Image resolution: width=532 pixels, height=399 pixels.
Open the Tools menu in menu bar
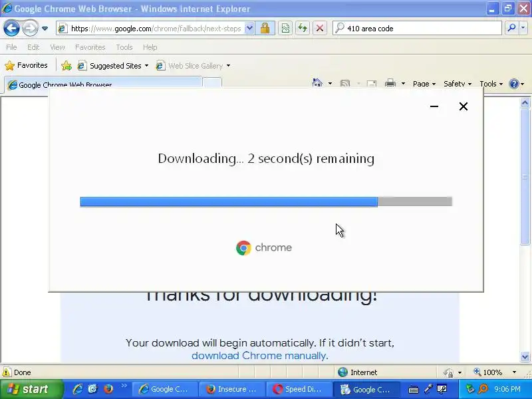pyautogui.click(x=124, y=47)
